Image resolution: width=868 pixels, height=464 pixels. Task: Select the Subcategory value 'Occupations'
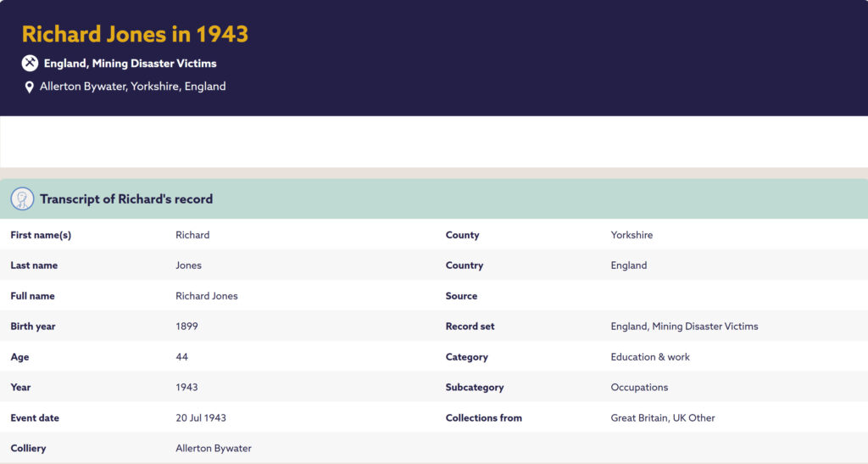tap(639, 388)
